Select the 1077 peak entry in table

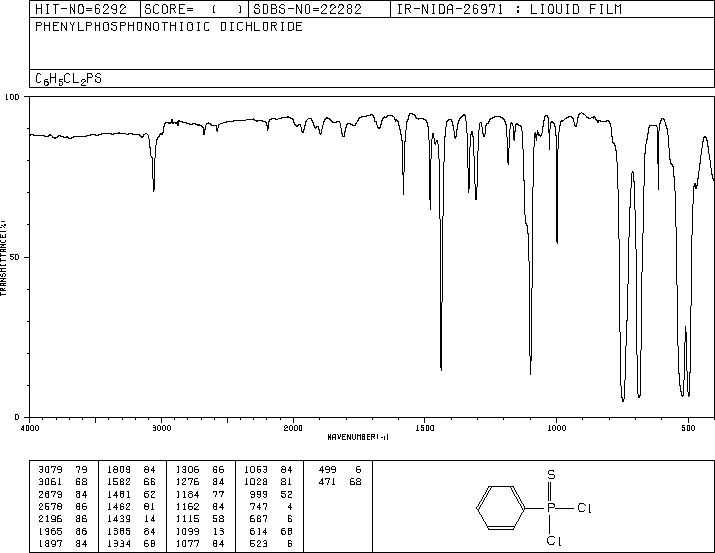188,543
